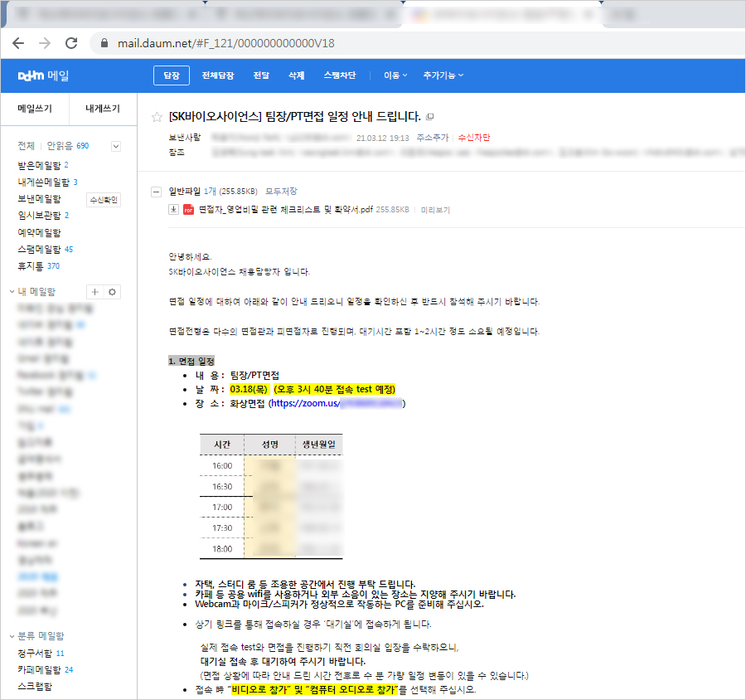Collapse the 일반파일 attachment section
This screenshot has width=746, height=700.
[x=156, y=192]
